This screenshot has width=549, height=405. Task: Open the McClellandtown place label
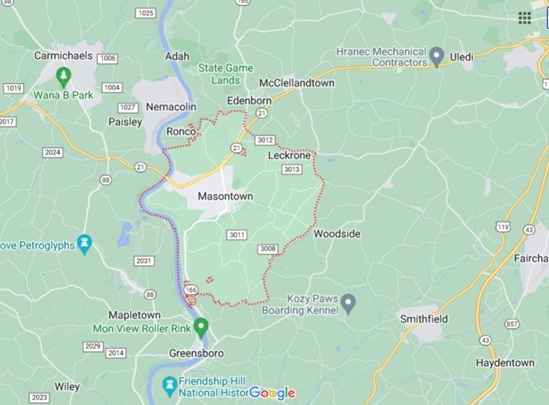click(x=297, y=83)
